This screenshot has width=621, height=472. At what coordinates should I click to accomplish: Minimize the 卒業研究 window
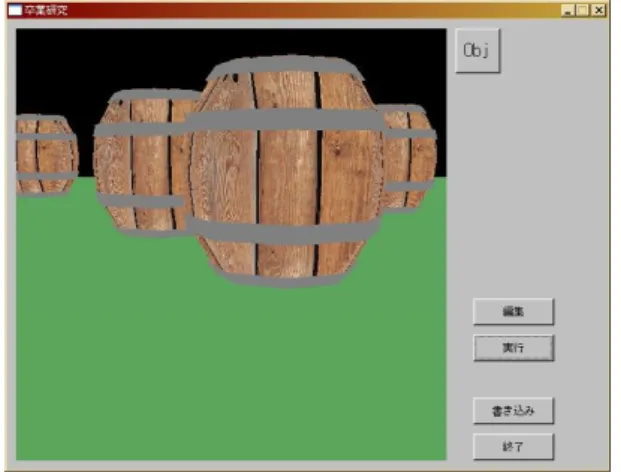pos(568,10)
